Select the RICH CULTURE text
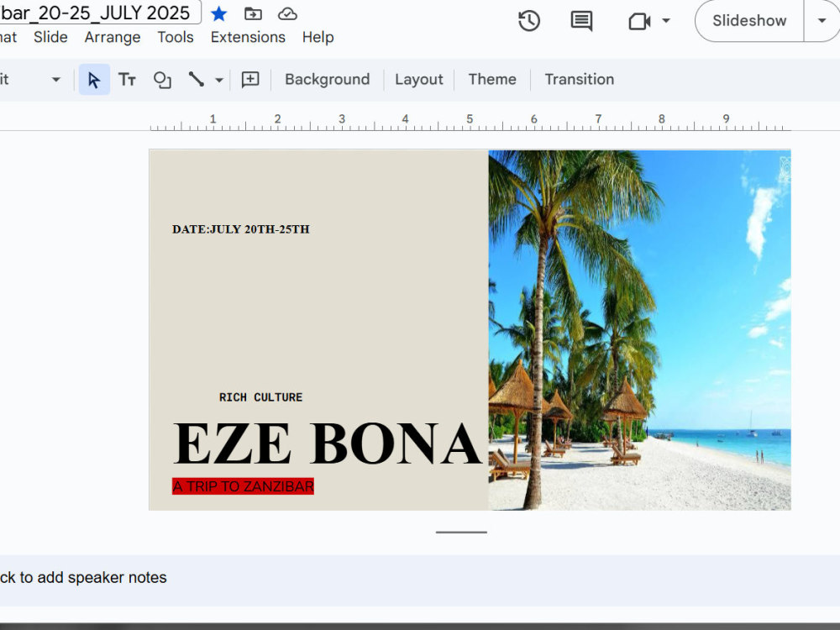 tap(261, 397)
